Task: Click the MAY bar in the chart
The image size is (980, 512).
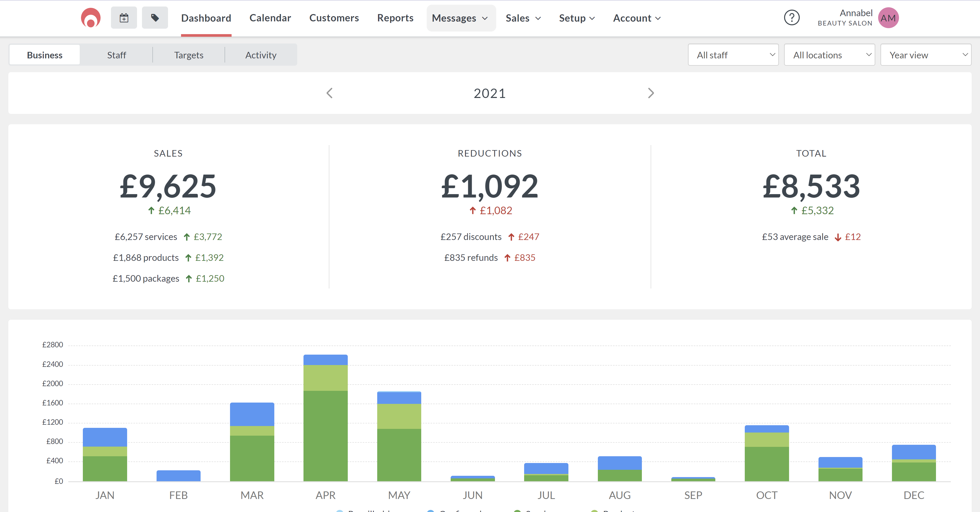Action: pyautogui.click(x=399, y=436)
